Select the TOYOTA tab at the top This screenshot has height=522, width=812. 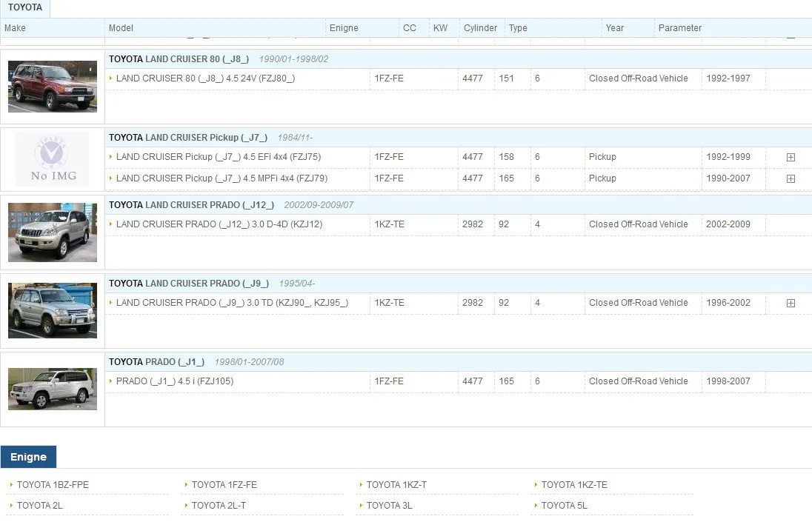[25, 8]
